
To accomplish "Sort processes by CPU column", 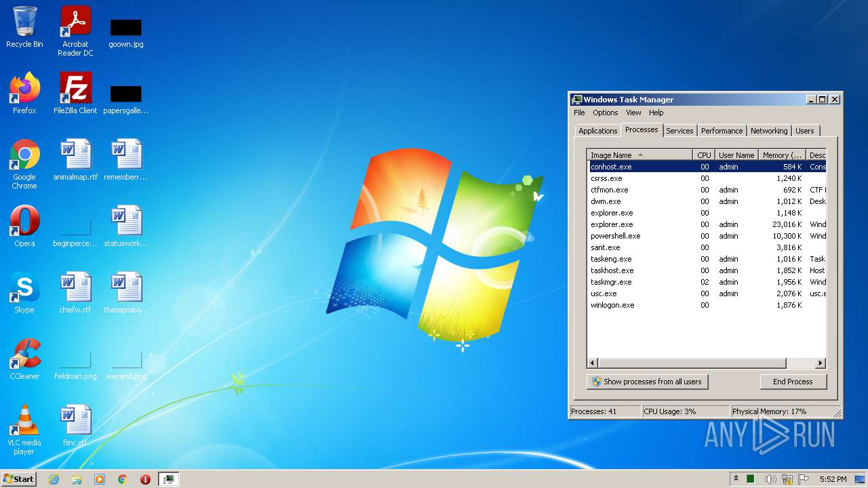I will (704, 155).
